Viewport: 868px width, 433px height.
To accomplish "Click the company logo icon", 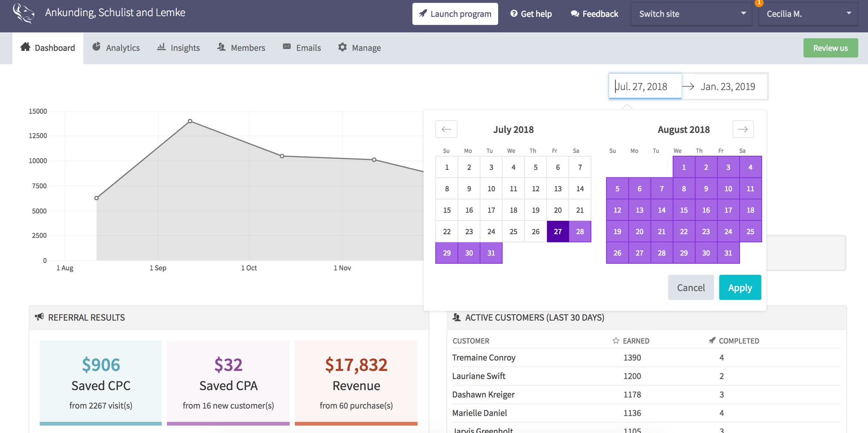I will click(23, 13).
